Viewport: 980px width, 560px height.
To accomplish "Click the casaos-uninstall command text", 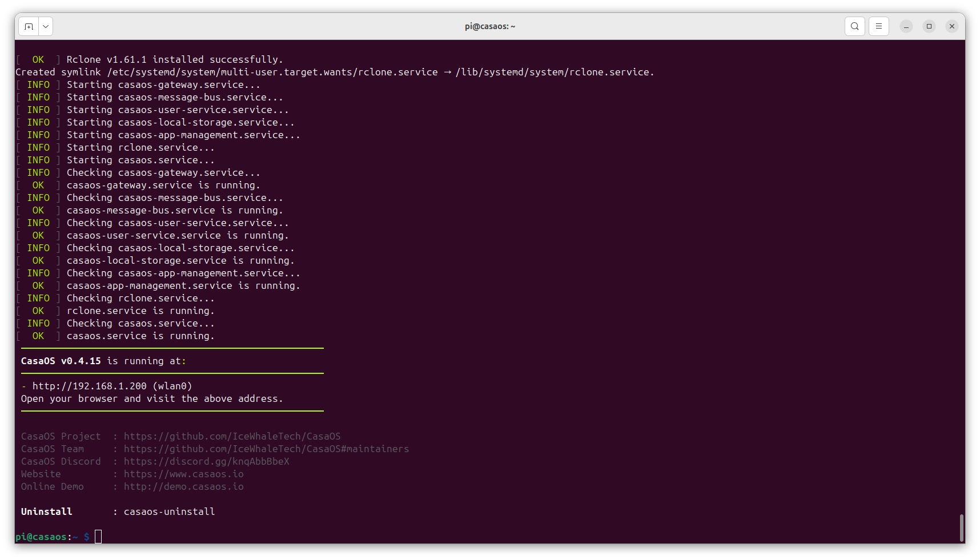I will pyautogui.click(x=169, y=512).
